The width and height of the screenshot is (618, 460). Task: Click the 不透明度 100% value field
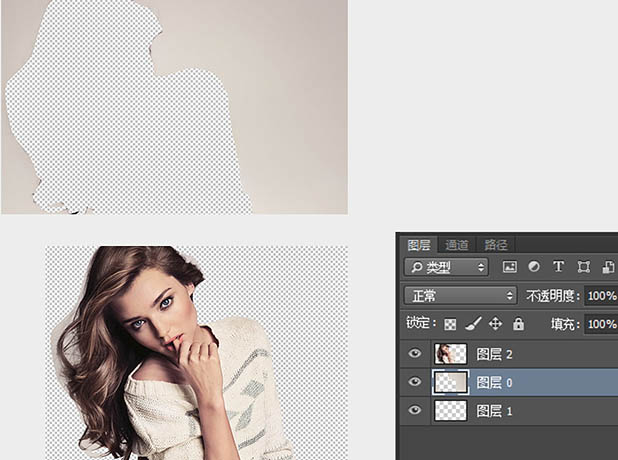(x=601, y=296)
